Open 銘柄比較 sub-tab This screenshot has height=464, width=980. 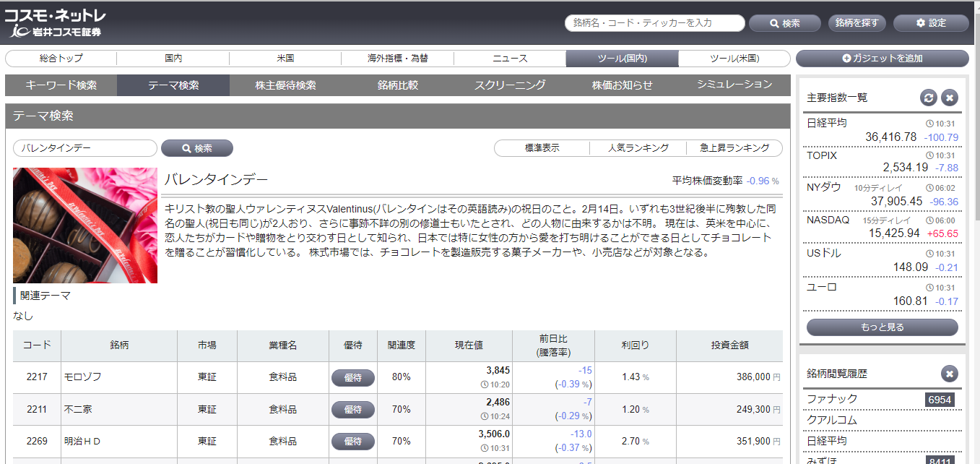[x=397, y=85]
